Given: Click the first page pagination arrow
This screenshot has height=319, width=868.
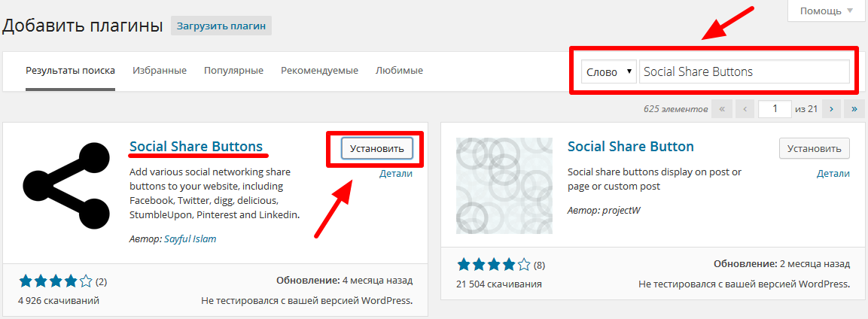Looking at the screenshot, I should [x=721, y=109].
